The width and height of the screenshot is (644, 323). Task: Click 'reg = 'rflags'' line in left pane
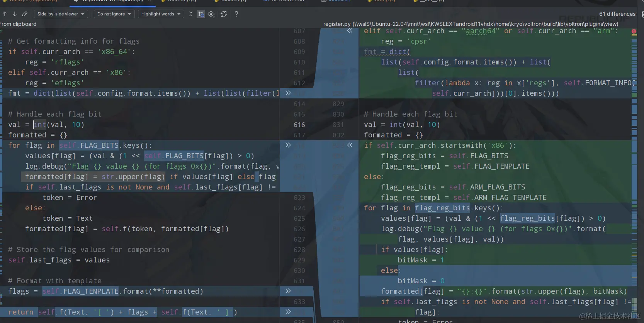click(54, 62)
